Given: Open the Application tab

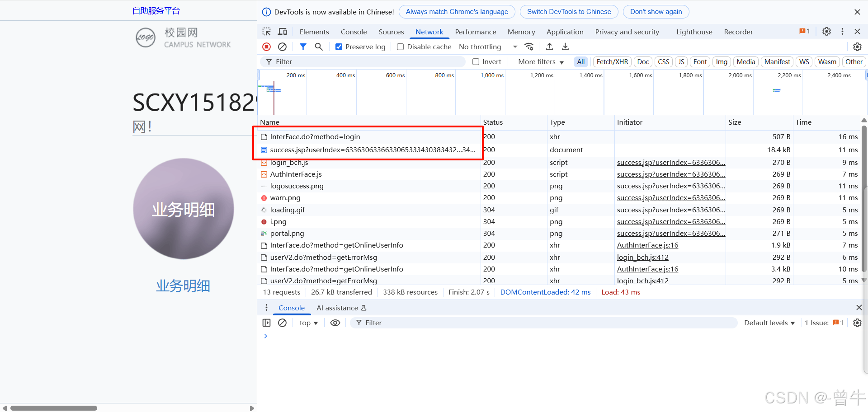Looking at the screenshot, I should pyautogui.click(x=565, y=32).
